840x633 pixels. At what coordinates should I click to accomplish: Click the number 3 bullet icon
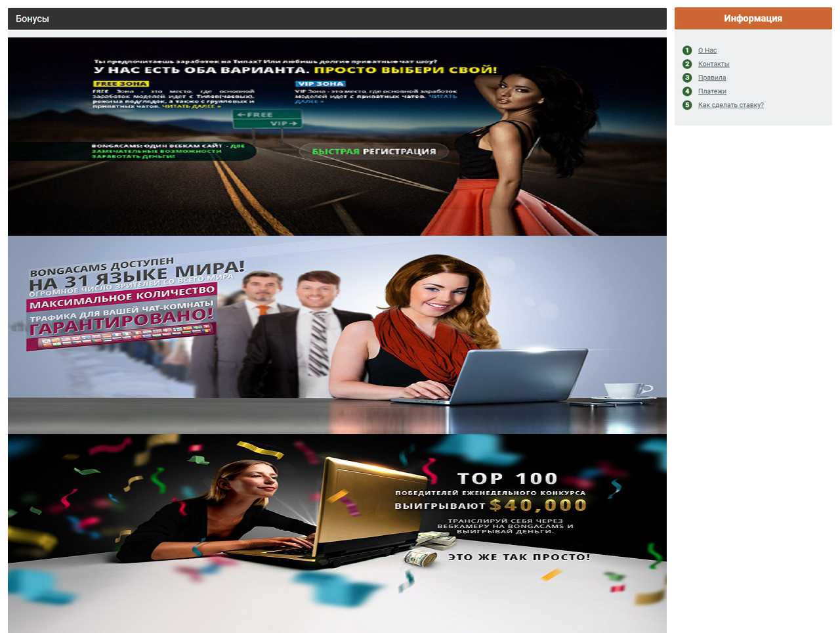click(x=687, y=77)
